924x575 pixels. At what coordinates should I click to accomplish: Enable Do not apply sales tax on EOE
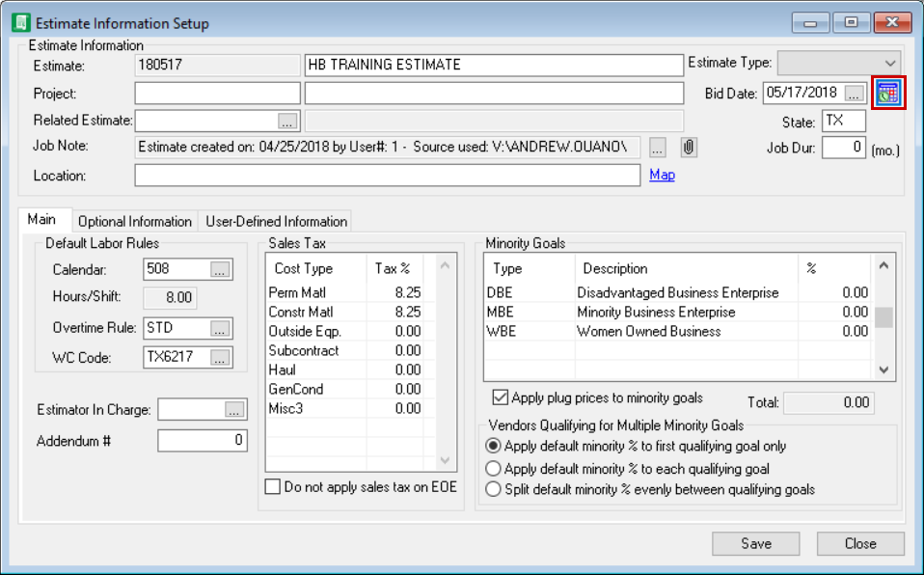tap(272, 487)
